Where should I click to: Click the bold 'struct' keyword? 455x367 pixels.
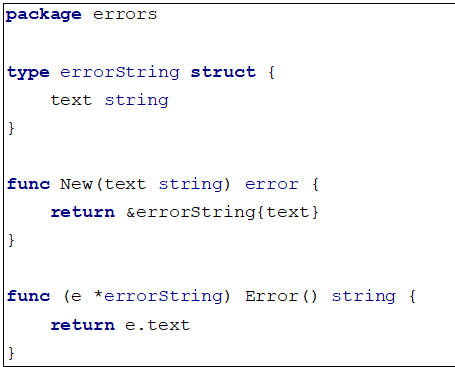click(223, 72)
